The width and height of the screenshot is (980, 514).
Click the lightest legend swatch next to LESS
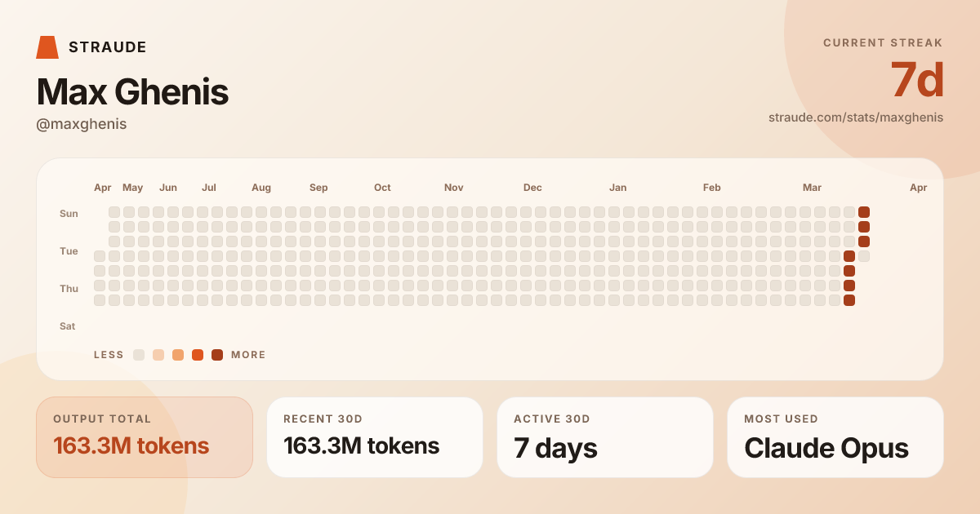pos(139,355)
